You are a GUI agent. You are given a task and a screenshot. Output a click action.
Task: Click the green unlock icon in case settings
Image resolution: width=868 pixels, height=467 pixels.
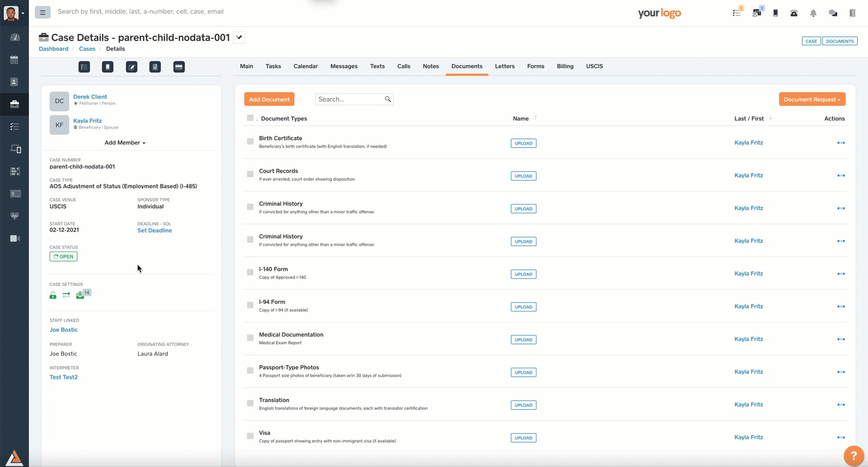coord(53,295)
